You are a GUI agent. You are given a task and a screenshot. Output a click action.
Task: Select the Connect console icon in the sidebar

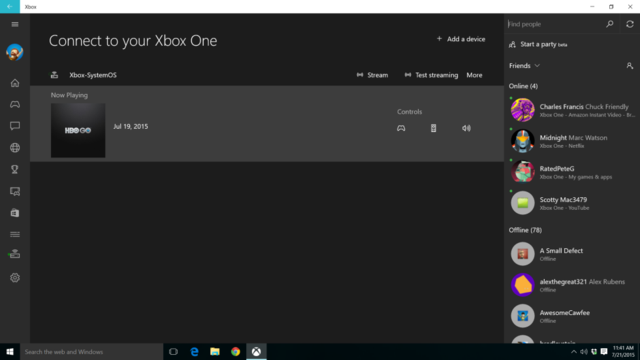15,254
